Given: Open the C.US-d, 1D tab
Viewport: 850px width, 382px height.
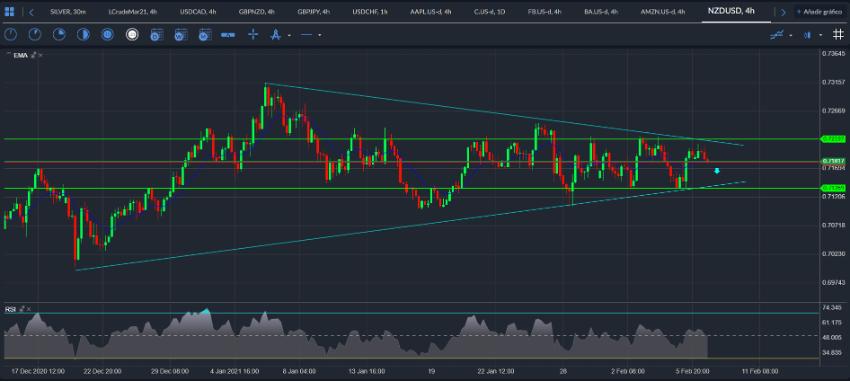Looking at the screenshot, I should tap(489, 11).
